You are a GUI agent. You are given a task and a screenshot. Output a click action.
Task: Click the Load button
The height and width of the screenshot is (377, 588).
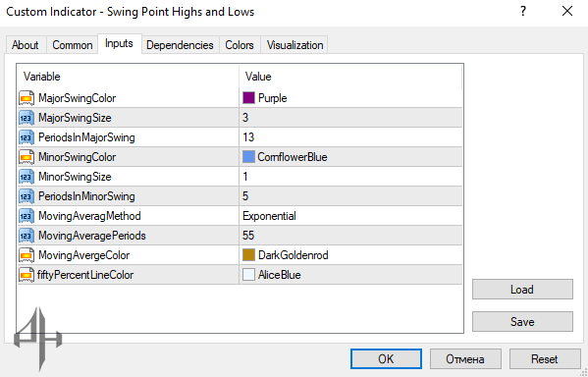[x=522, y=290]
